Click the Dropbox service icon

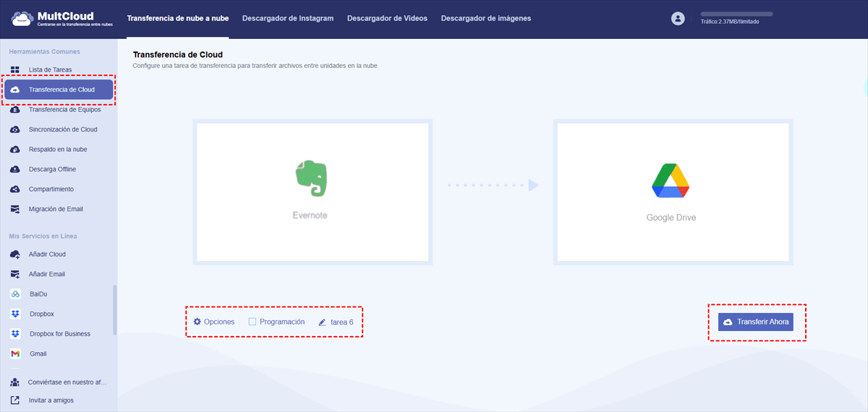point(14,314)
